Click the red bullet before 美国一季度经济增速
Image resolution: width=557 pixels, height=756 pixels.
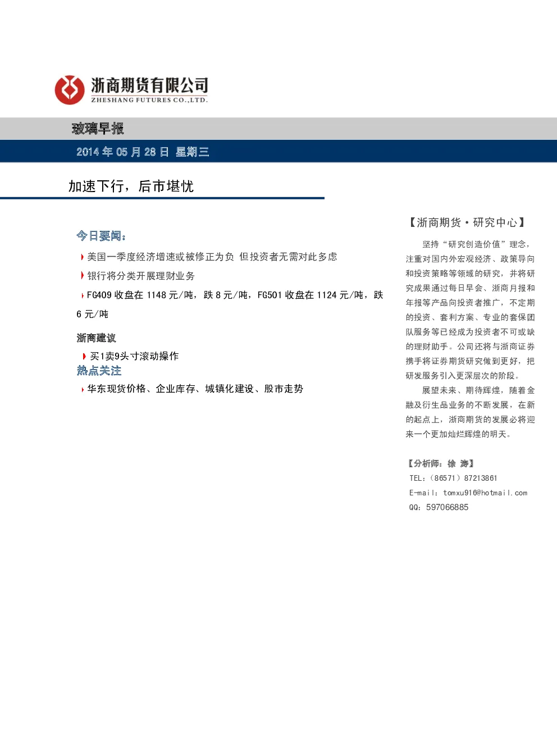pos(83,257)
